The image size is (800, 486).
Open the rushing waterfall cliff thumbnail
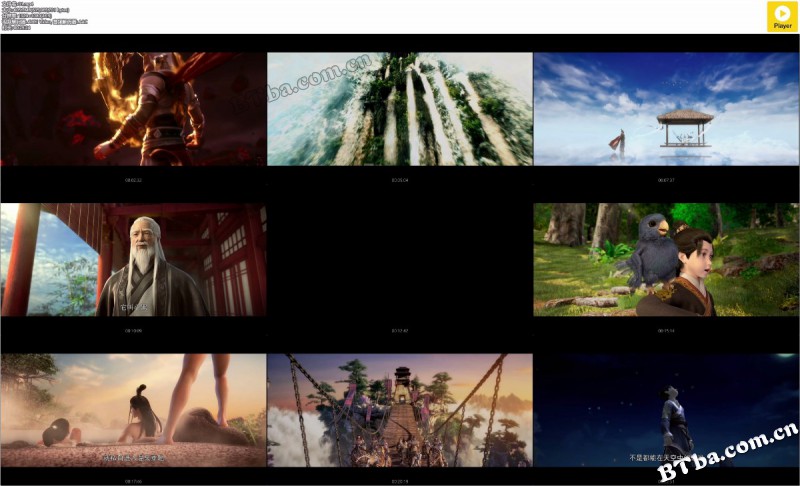point(400,109)
